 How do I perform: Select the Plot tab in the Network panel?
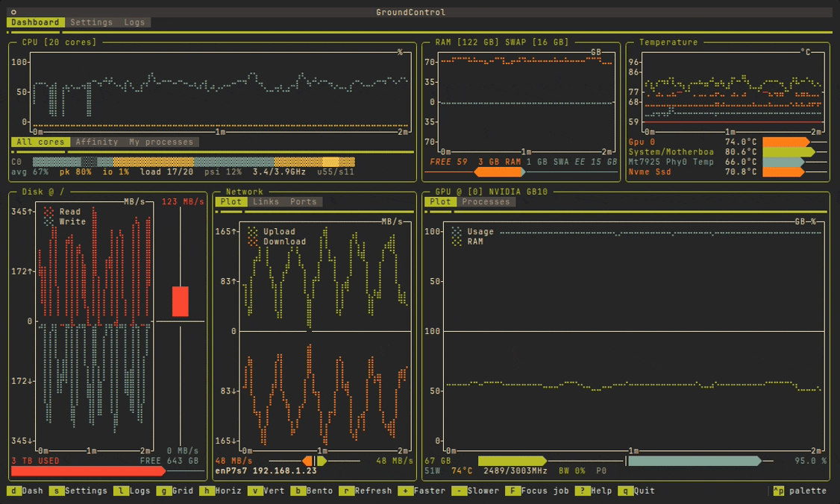pyautogui.click(x=231, y=202)
